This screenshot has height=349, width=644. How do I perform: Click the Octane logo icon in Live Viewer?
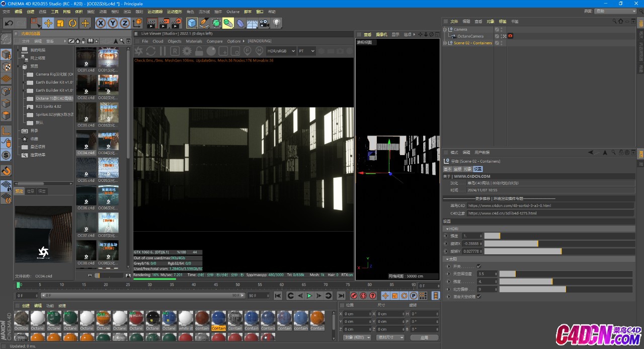point(138,51)
